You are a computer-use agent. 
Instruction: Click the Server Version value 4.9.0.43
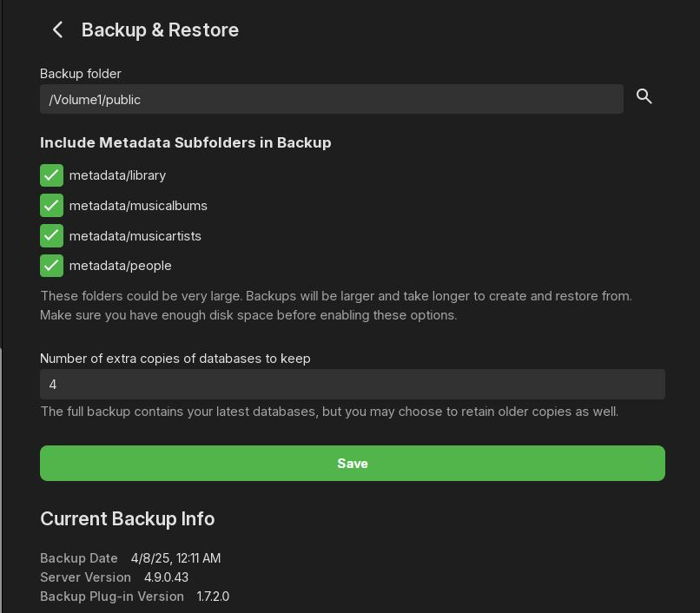point(166,577)
